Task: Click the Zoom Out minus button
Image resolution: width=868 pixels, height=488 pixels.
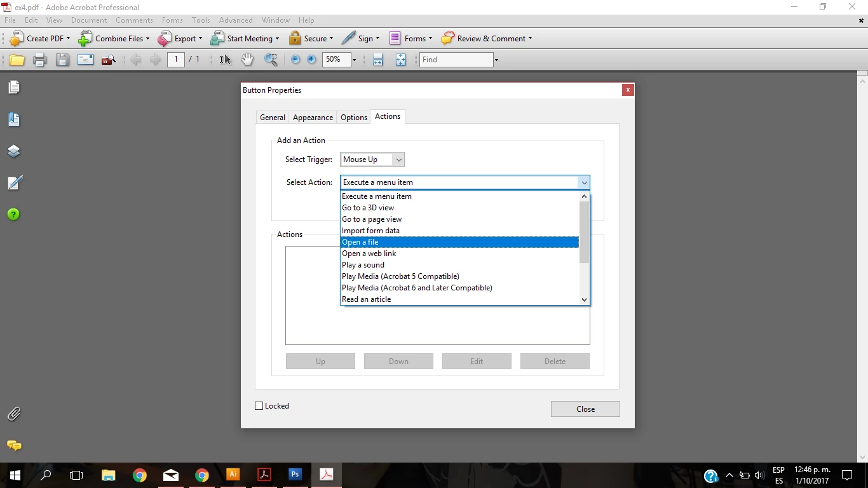Action: tap(295, 59)
